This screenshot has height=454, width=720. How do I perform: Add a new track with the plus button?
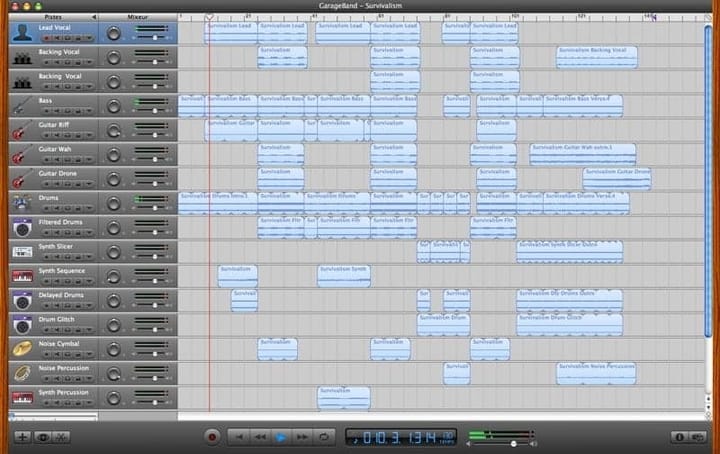coord(22,437)
